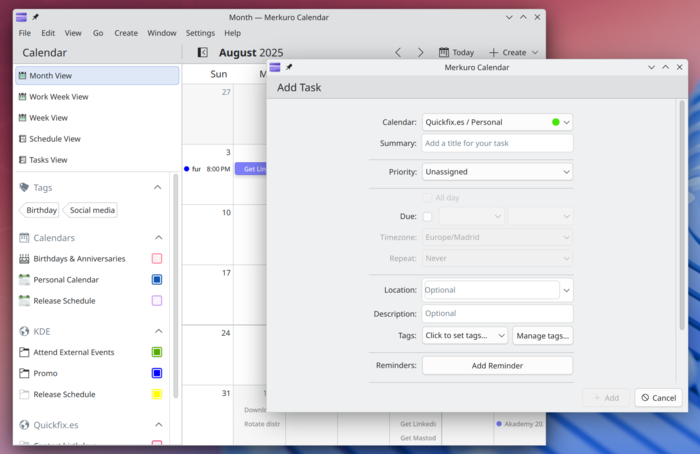Click the Merkuro app icon in main titlebar
700x454 pixels.
21,17
